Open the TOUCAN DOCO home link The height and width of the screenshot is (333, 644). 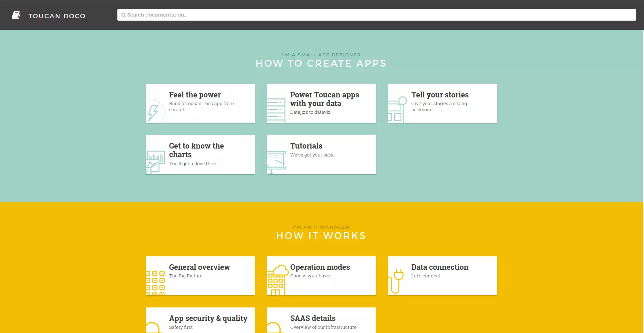pyautogui.click(x=57, y=16)
